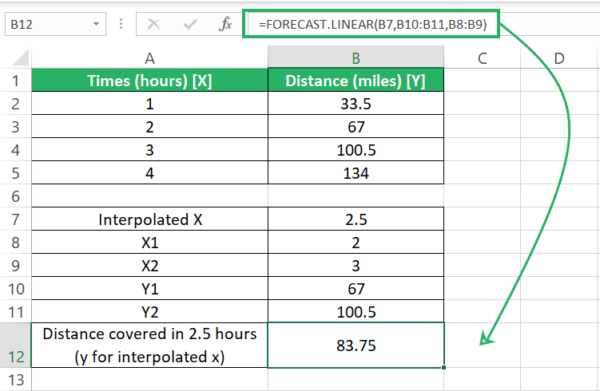Select row 3 header
The height and width of the screenshot is (391, 600).
point(15,127)
